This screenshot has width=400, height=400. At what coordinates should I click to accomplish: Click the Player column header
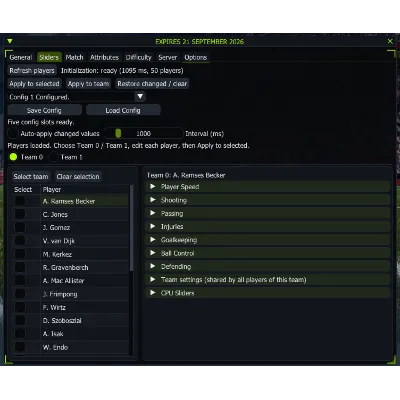tap(52, 189)
